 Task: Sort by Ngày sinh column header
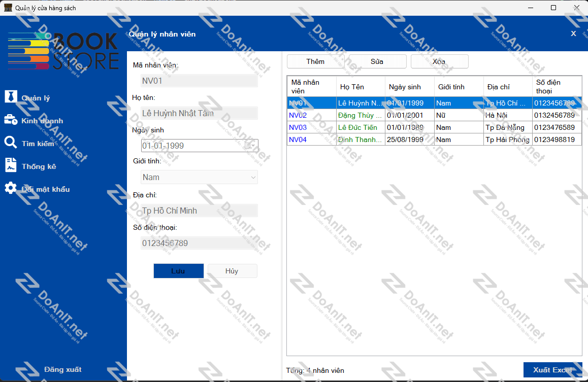[409, 87]
